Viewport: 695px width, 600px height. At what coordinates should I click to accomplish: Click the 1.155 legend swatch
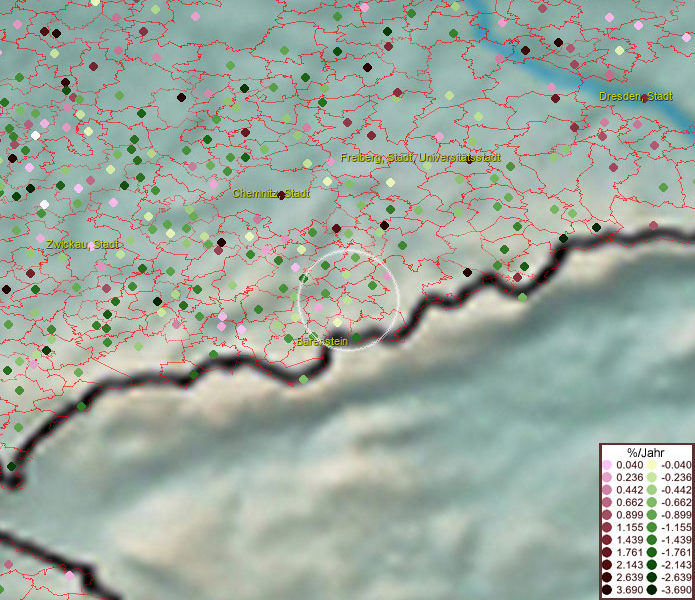[x=607, y=526]
